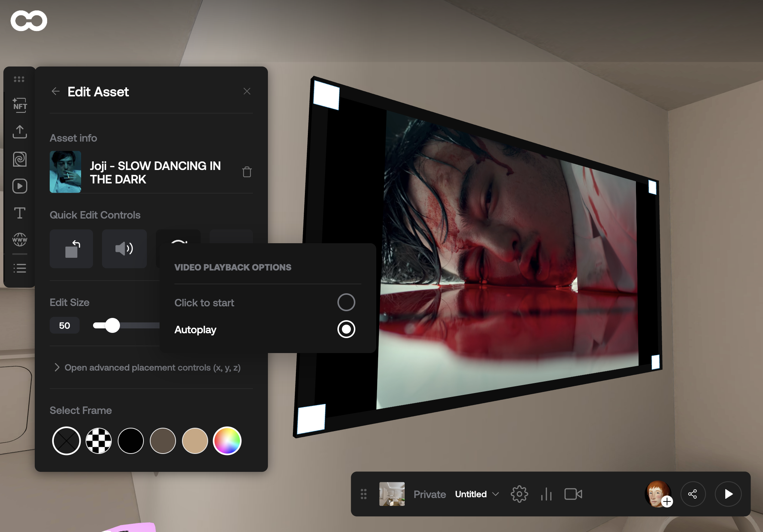Select the Click to start radio option

[346, 302]
